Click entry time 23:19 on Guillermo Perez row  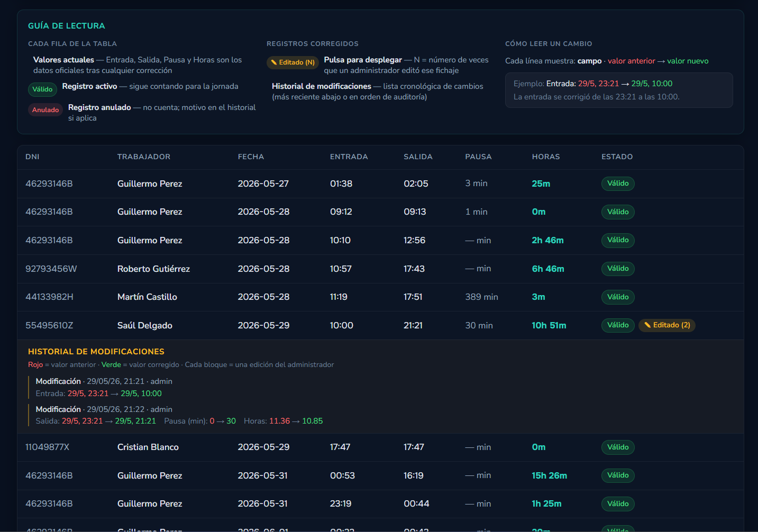[341, 504]
